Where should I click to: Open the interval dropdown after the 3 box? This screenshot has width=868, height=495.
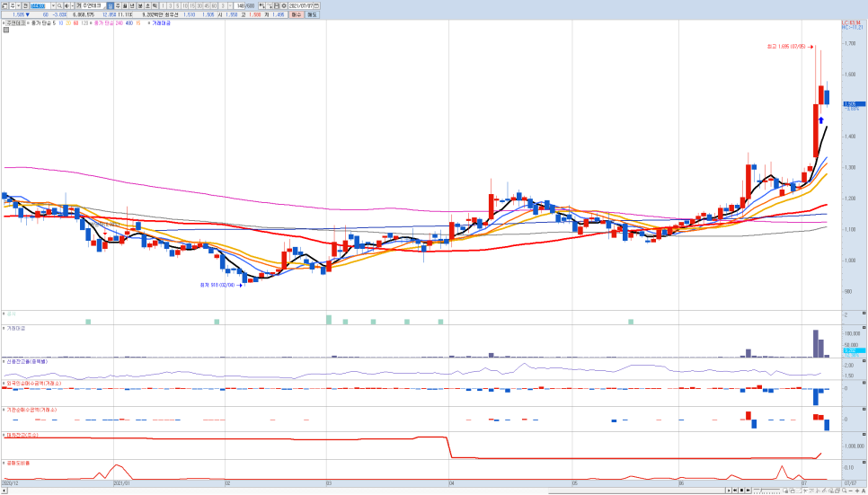click(x=230, y=5)
